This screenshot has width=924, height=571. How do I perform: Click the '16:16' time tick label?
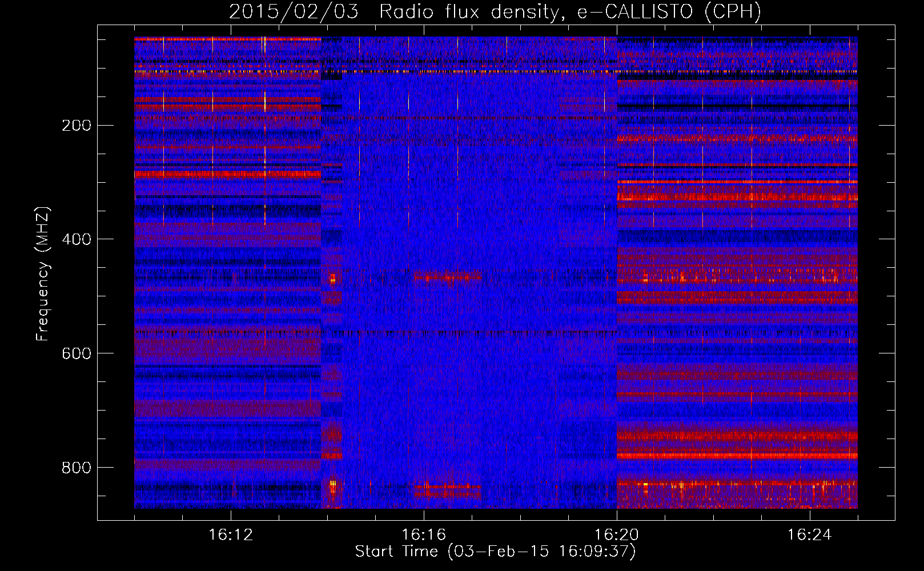click(x=424, y=535)
